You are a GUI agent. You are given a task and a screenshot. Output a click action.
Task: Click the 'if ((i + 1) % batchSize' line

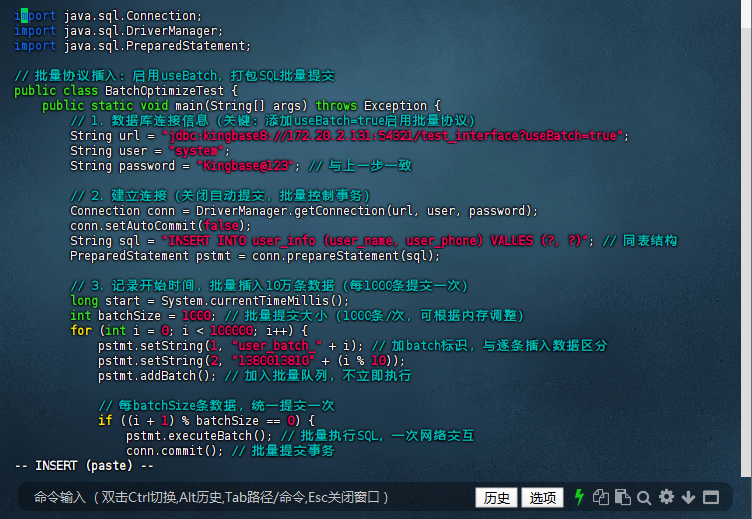click(206, 420)
